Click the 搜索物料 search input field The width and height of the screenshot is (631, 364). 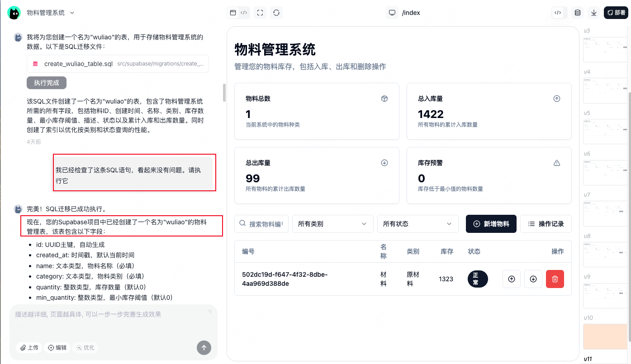[x=265, y=223]
